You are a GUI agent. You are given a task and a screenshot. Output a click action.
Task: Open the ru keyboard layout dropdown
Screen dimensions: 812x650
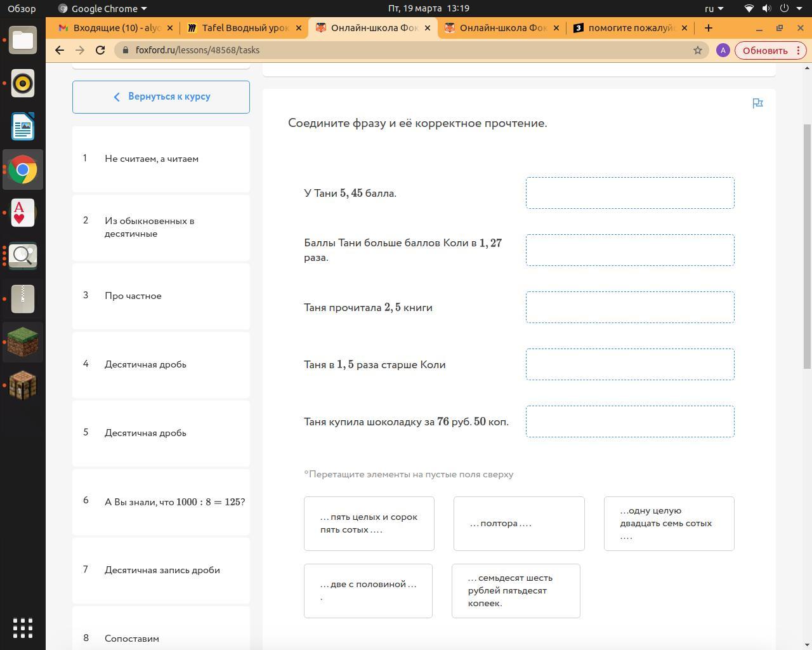click(714, 8)
